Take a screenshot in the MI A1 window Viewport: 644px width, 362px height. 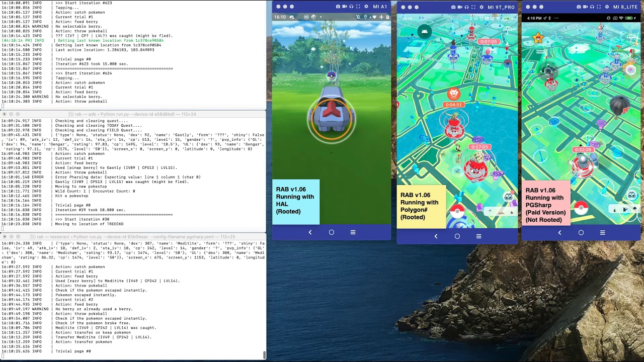click(338, 7)
